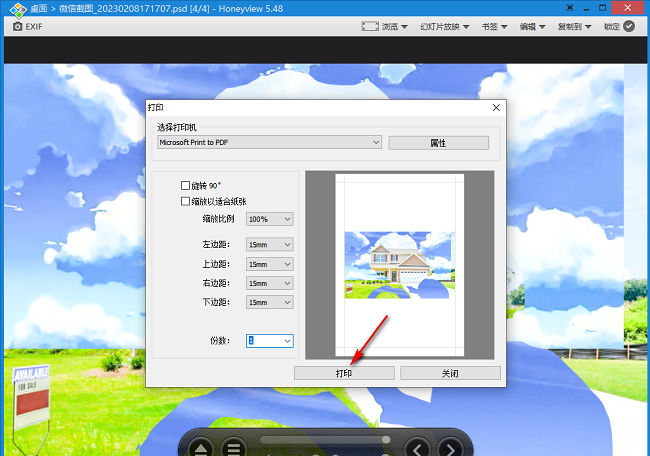Go to the previous image
Screen dimensions: 650x456
418,449
